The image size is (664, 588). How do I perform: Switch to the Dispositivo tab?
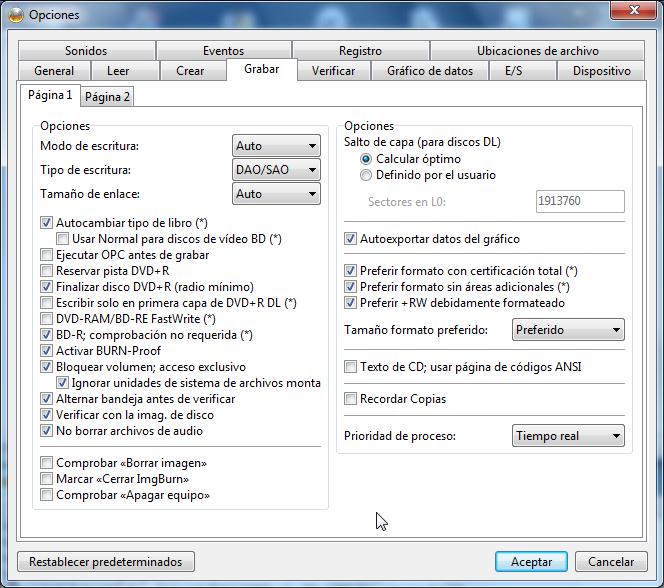click(601, 71)
